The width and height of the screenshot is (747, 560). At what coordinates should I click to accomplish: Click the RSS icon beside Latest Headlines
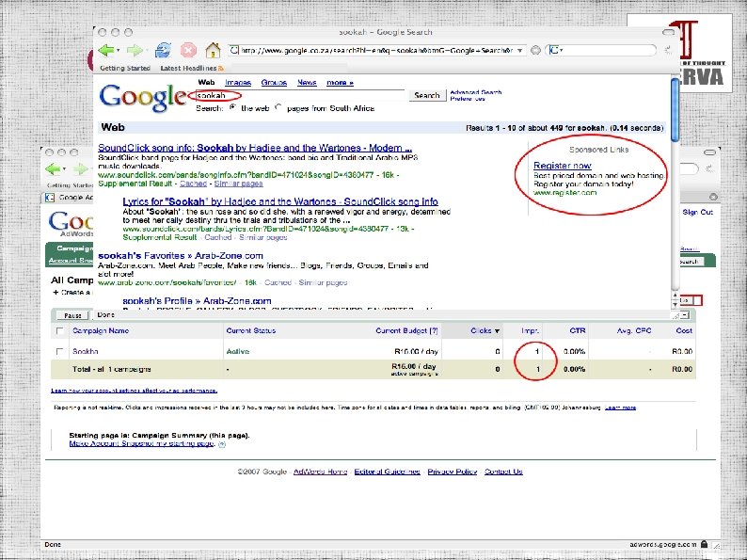click(x=220, y=68)
